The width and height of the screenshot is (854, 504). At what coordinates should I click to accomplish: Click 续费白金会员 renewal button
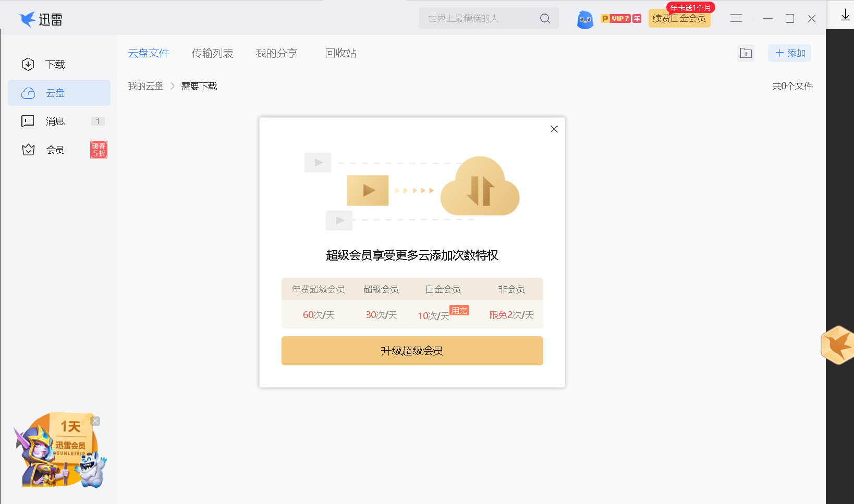[679, 19]
